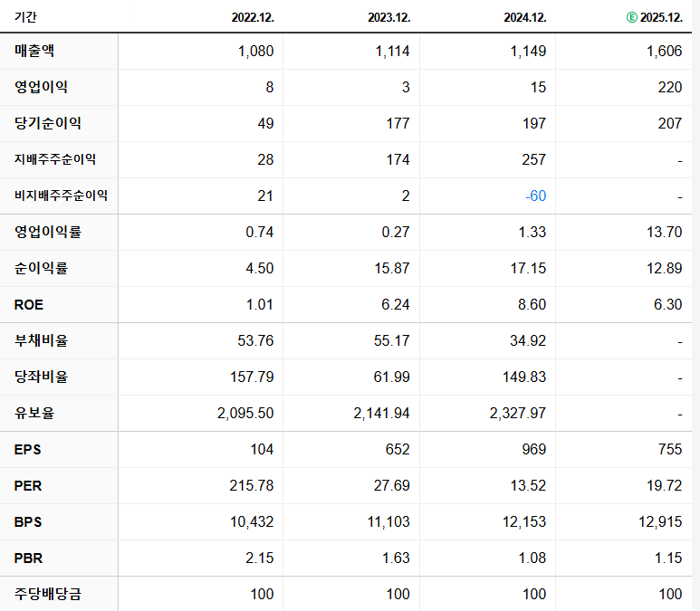Click the PBR row label
This screenshot has width=700, height=611.
(x=28, y=558)
